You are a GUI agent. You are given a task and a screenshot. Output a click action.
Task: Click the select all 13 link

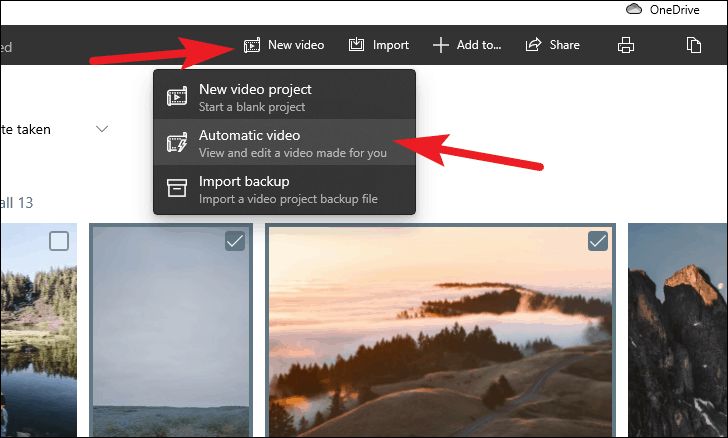pos(17,203)
